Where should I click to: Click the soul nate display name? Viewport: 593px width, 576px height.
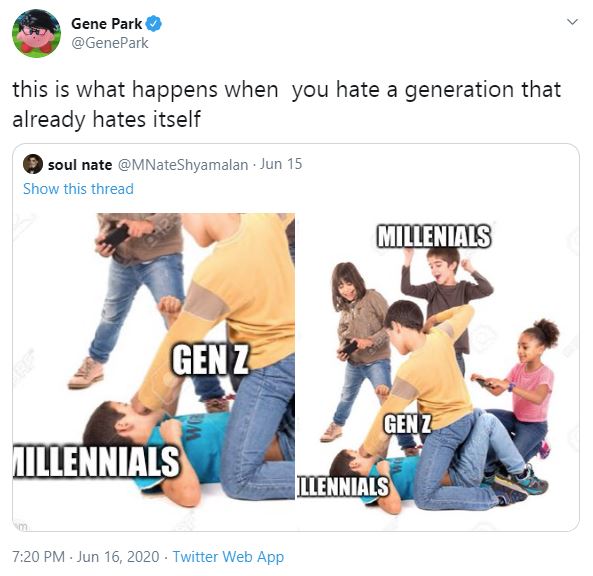[80, 165]
